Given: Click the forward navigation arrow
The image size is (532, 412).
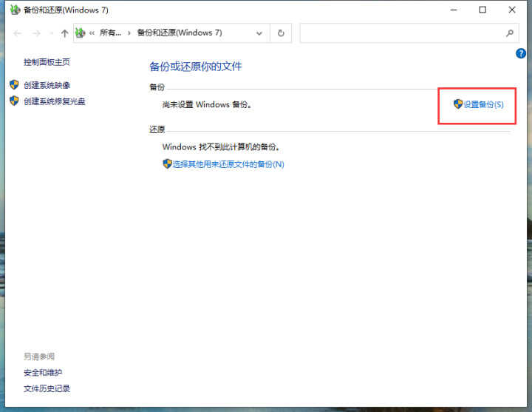Looking at the screenshot, I should point(36,33).
